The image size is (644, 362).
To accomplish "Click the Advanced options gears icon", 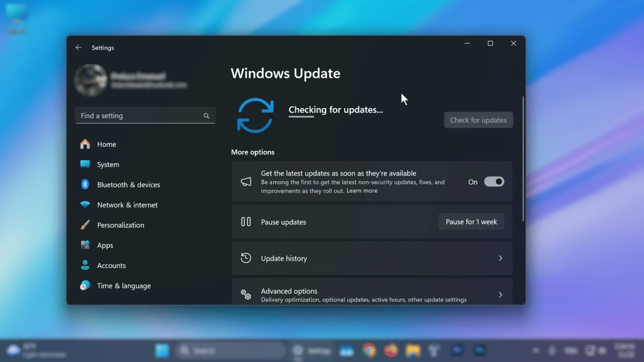I will point(246,295).
